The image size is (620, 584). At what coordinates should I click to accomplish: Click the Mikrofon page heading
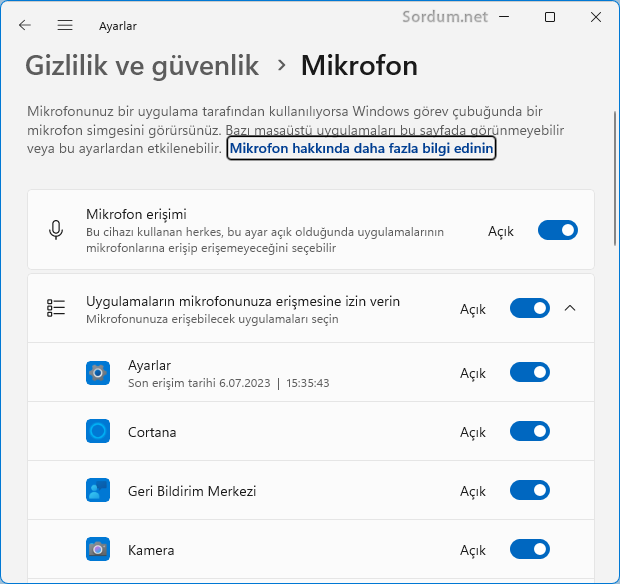click(359, 66)
